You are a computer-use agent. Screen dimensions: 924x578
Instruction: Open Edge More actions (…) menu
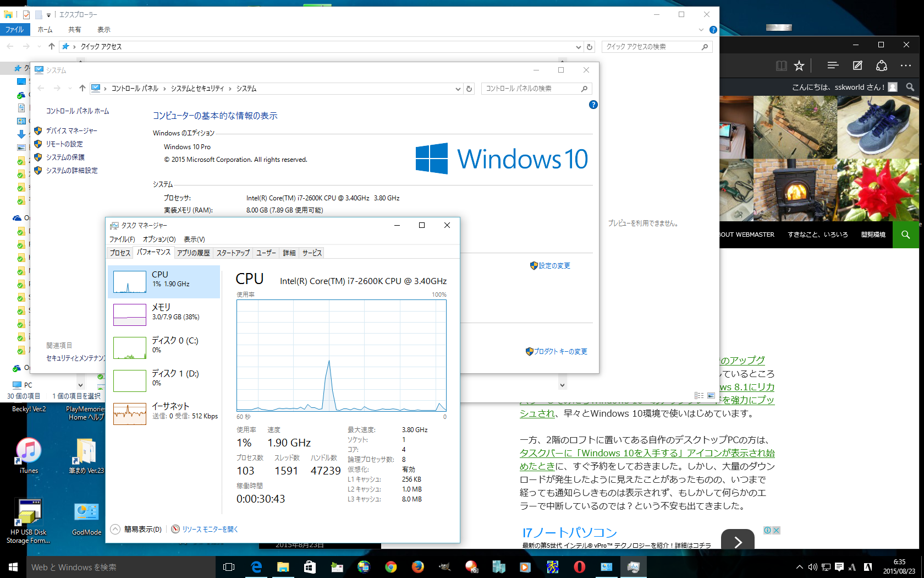(x=906, y=66)
